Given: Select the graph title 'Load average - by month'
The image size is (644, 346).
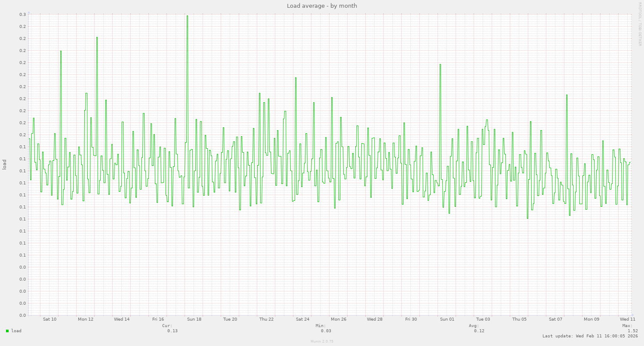Looking at the screenshot, I should (x=322, y=6).
